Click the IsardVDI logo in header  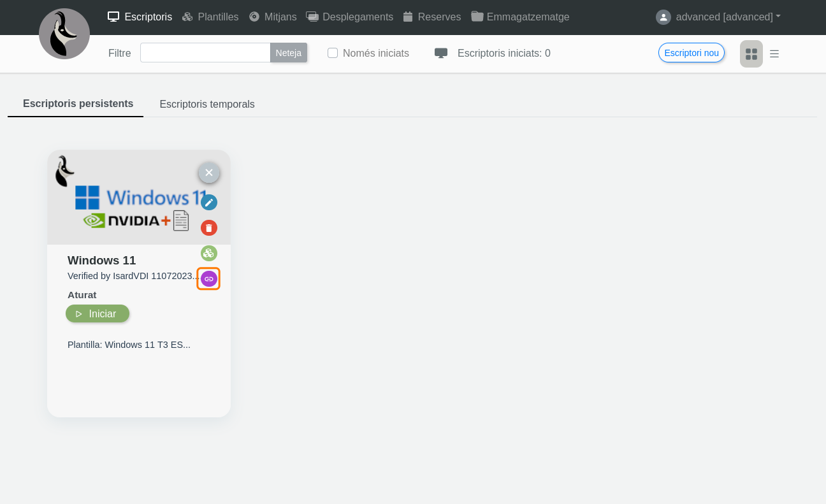[64, 34]
